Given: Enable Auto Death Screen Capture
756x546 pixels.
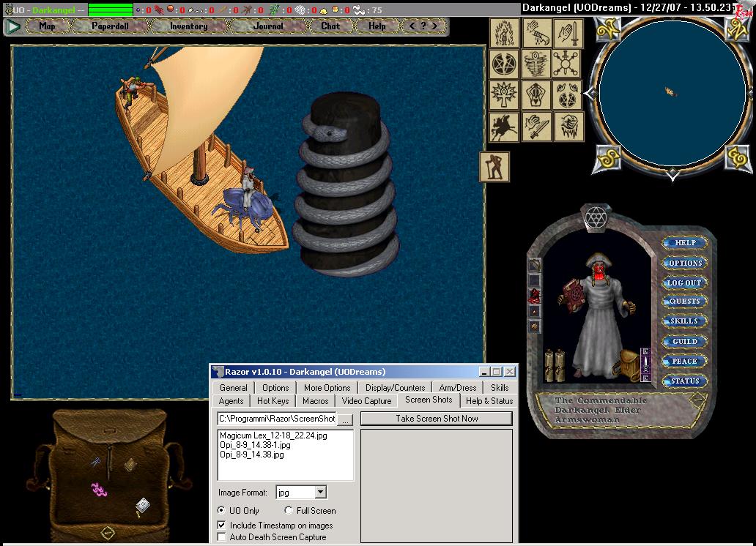Looking at the screenshot, I should (222, 536).
